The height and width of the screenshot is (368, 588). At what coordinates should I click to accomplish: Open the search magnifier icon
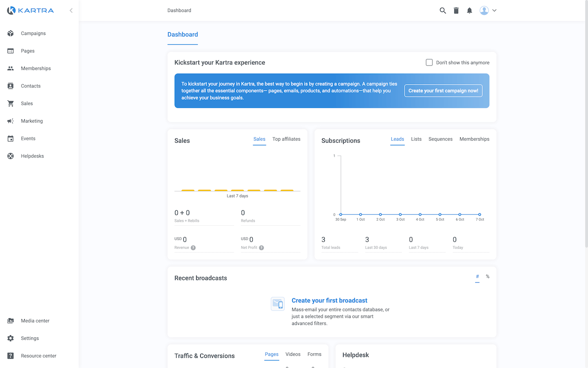pos(442,10)
